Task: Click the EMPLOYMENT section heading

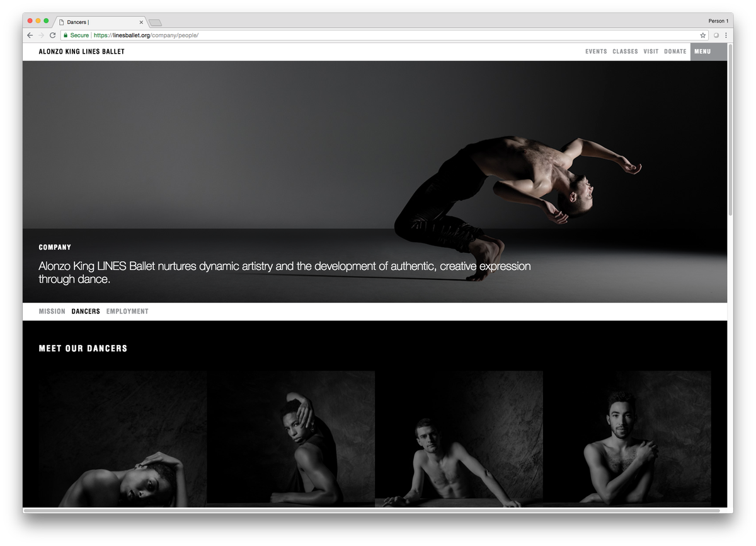Action: point(127,311)
